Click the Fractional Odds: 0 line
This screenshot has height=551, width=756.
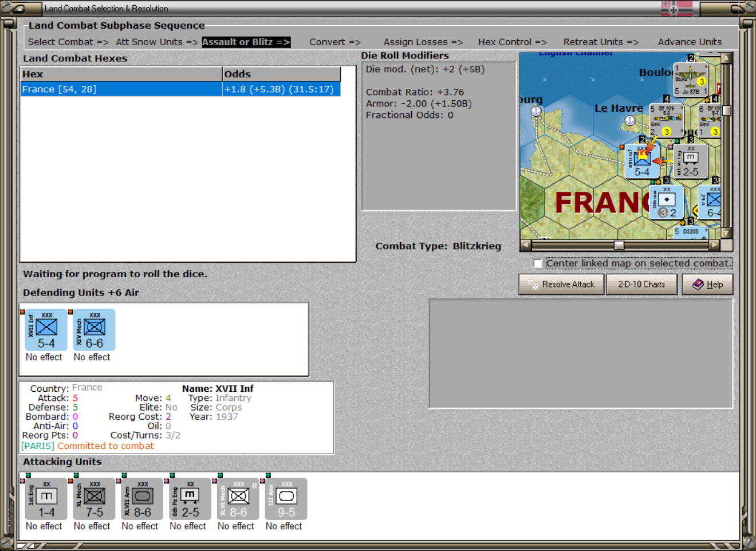click(409, 115)
